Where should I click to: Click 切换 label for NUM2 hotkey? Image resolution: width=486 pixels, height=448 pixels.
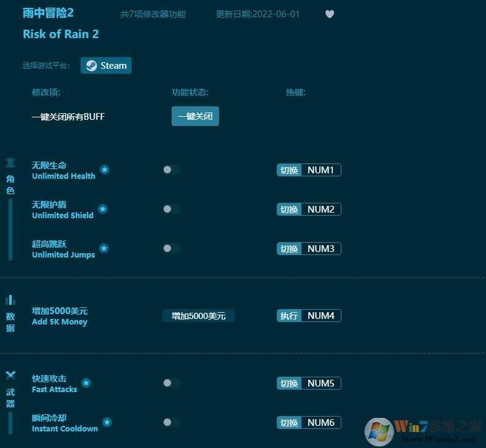(x=289, y=210)
